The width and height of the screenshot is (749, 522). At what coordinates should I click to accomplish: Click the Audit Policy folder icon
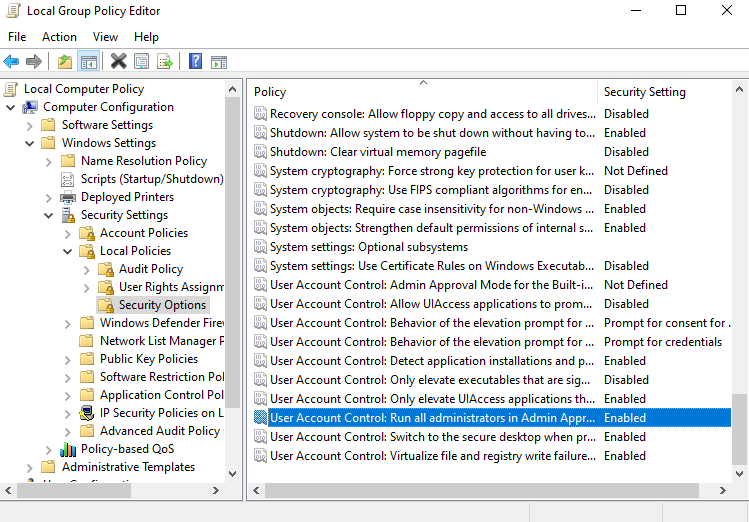pos(106,269)
